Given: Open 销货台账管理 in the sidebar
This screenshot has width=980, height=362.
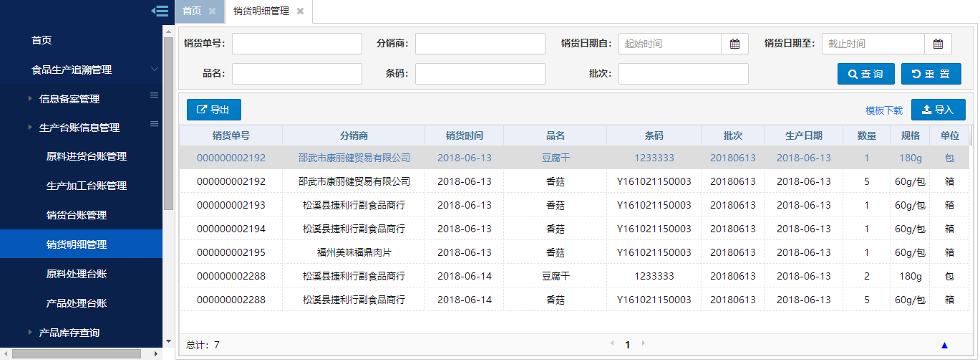Looking at the screenshot, I should coord(77,215).
